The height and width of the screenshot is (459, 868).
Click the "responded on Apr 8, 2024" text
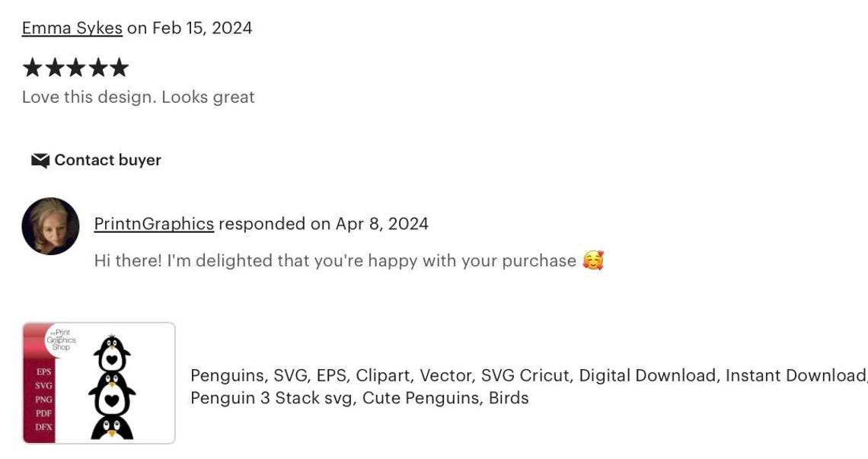click(x=324, y=224)
